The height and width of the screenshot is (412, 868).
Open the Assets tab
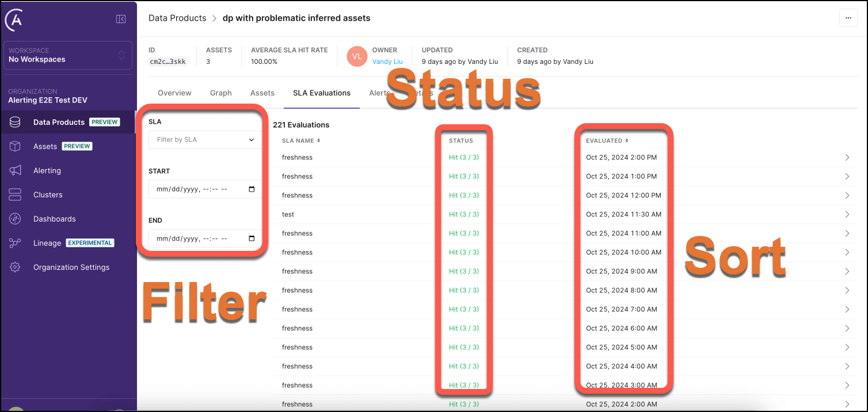pyautogui.click(x=262, y=93)
